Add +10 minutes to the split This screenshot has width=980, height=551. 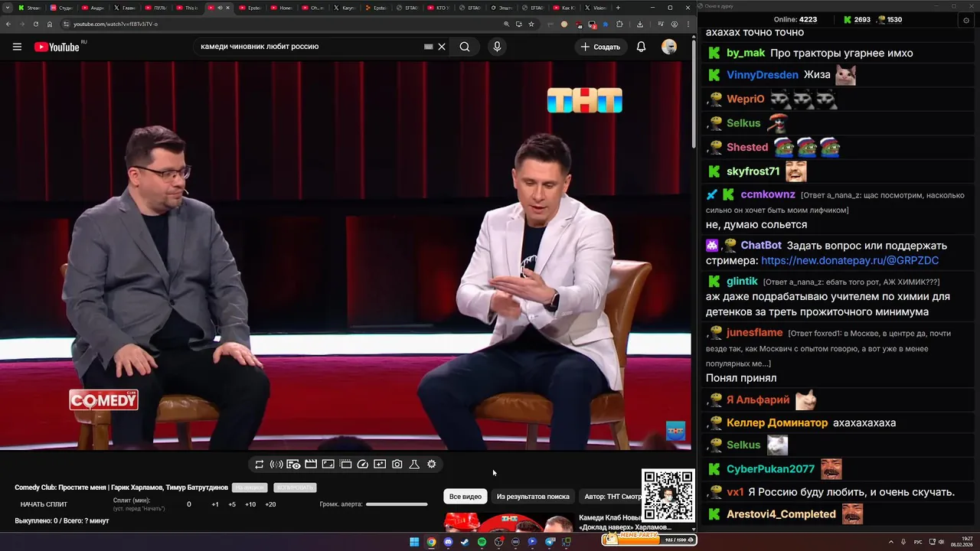pos(250,504)
